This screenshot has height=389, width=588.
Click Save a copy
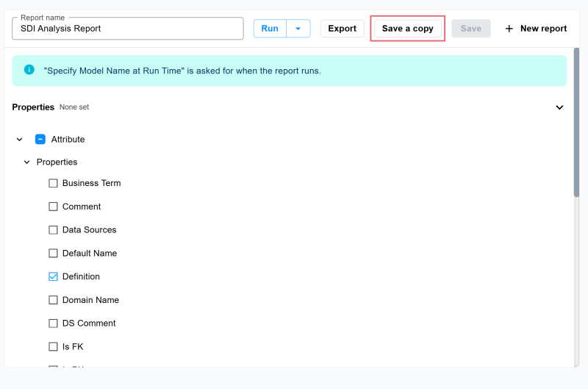408,29
